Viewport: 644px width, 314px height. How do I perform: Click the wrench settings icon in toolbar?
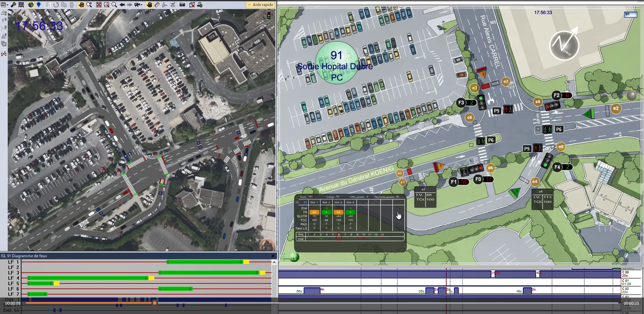[13, 5]
